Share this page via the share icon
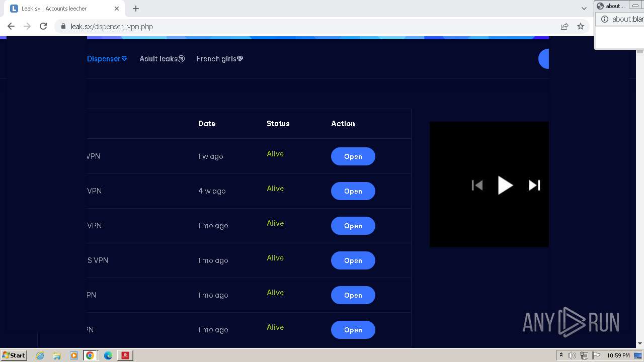 coord(565,26)
